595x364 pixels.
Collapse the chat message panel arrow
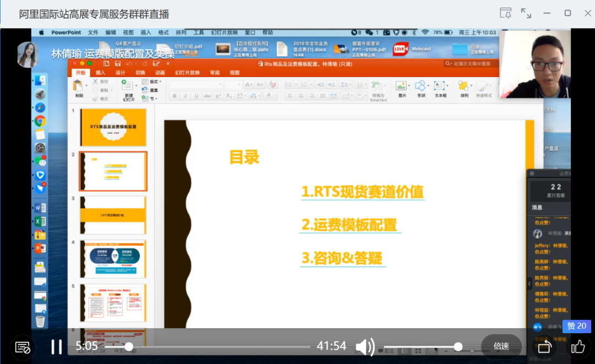[529, 283]
